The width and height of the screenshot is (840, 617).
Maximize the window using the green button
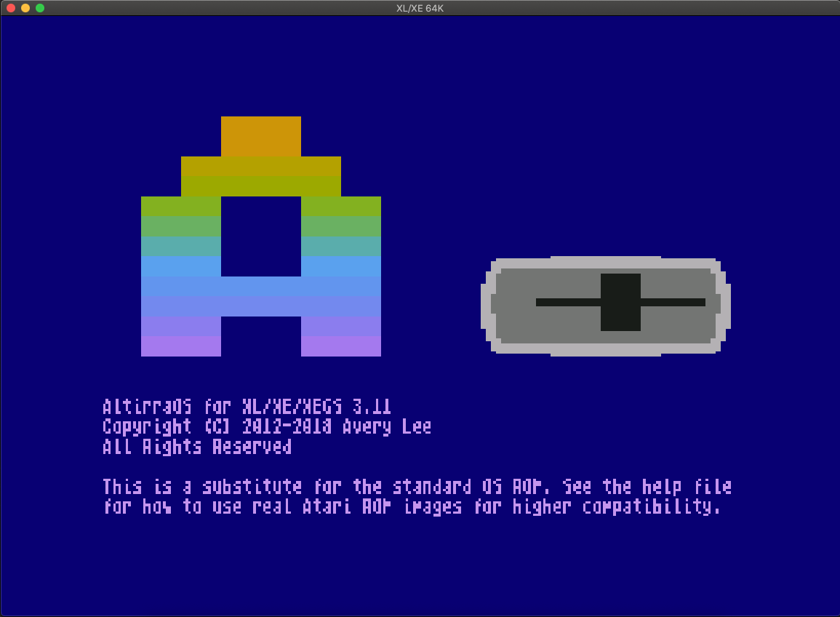click(40, 8)
